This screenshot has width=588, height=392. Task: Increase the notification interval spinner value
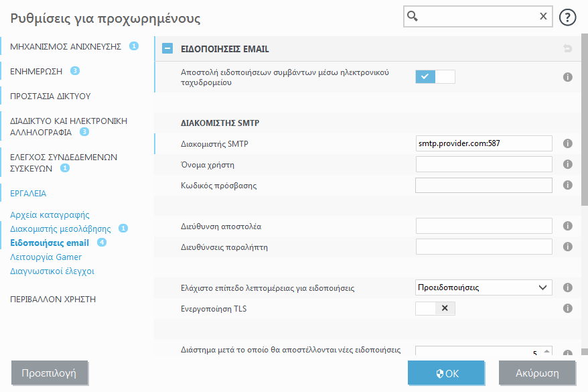(546, 350)
